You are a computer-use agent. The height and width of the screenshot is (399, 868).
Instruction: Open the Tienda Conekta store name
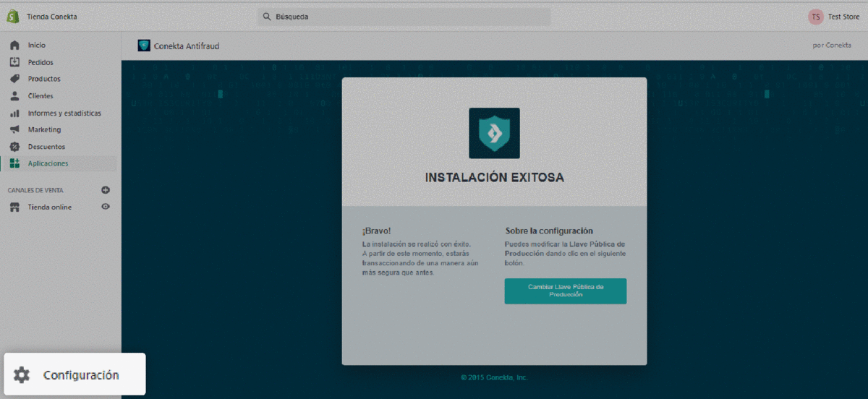coord(52,17)
